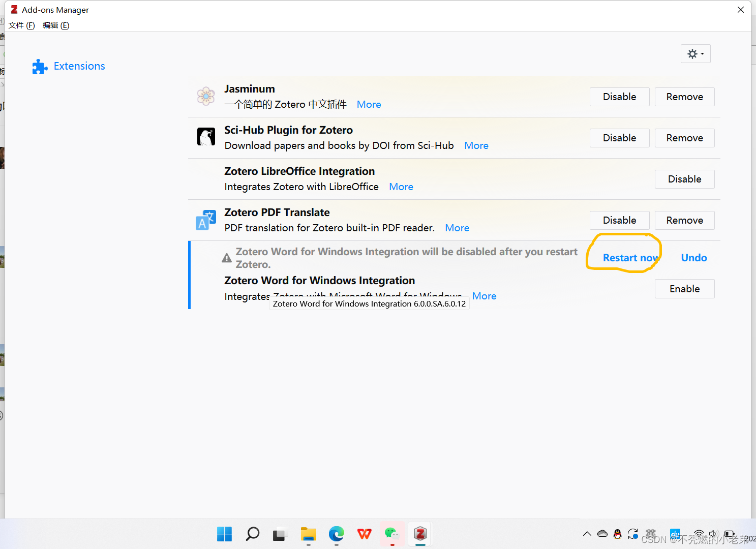This screenshot has width=756, height=549.
Task: Click Undo to cancel disabling
Action: tap(694, 258)
